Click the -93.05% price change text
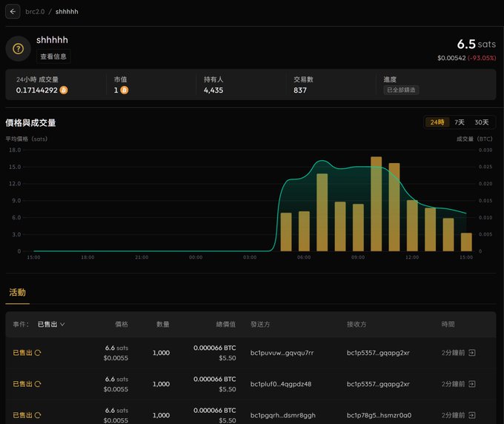The image size is (504, 424). (482, 58)
